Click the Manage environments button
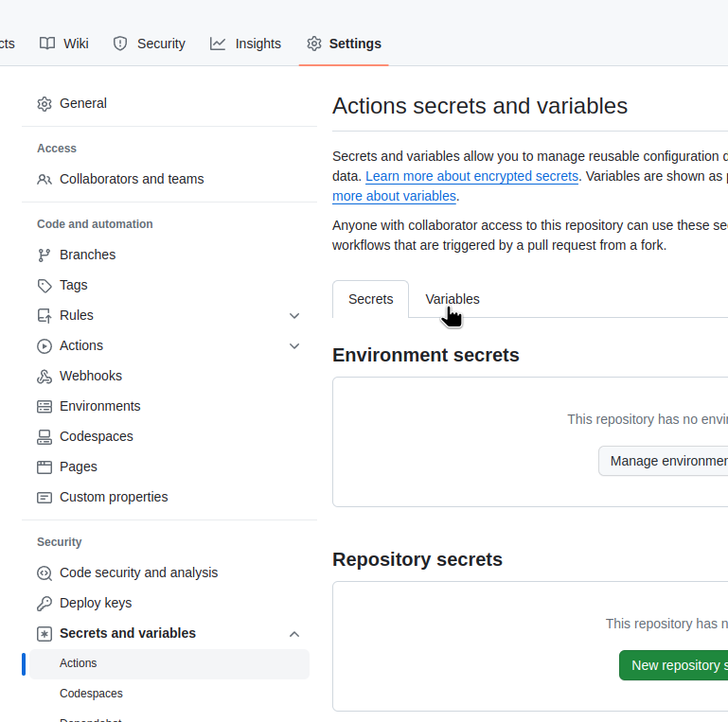The height and width of the screenshot is (722, 728). 663,461
